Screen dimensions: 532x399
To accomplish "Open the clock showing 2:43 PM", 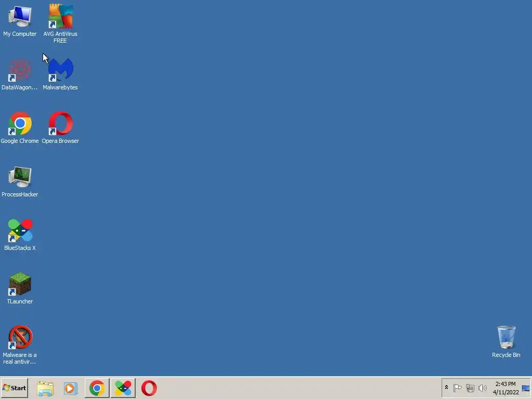I will point(506,388).
